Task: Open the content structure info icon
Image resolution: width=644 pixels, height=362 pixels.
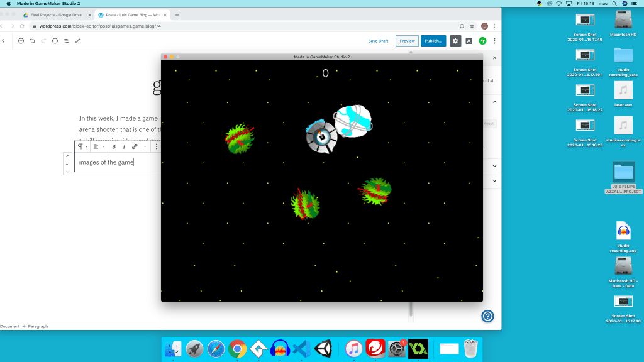Action: pos(55,41)
